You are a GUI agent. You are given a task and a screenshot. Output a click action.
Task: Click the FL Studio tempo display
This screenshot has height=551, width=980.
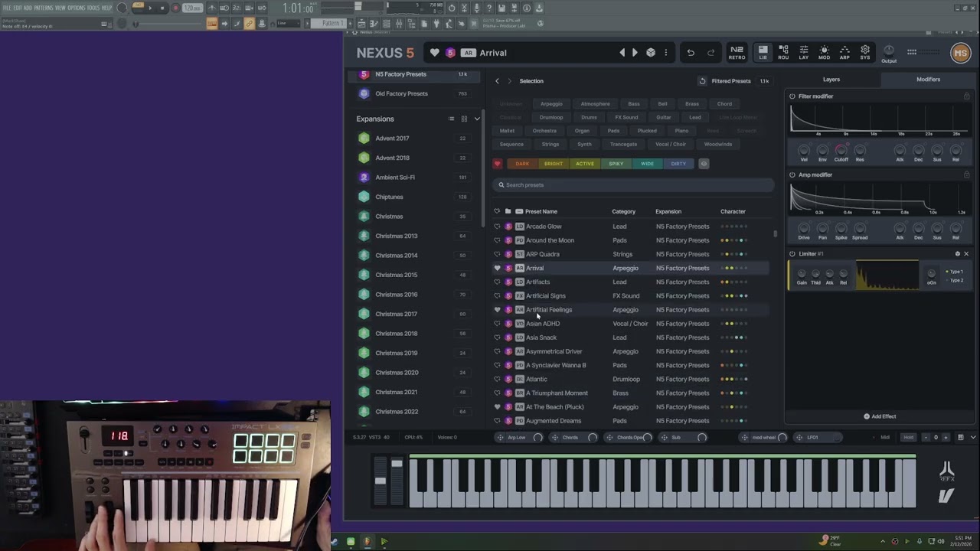tap(193, 8)
